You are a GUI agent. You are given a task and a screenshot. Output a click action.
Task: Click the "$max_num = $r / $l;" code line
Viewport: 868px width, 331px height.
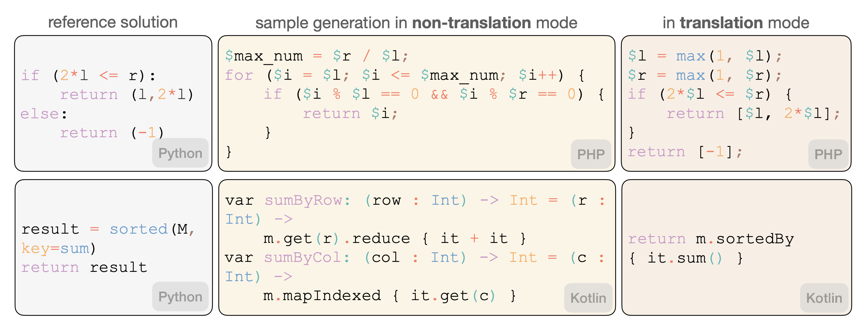[317, 56]
